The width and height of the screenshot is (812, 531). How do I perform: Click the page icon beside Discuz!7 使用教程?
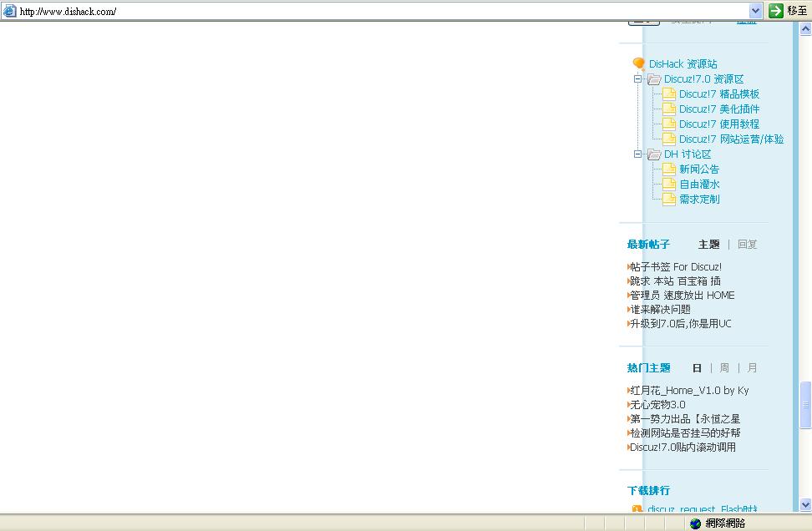click(669, 124)
